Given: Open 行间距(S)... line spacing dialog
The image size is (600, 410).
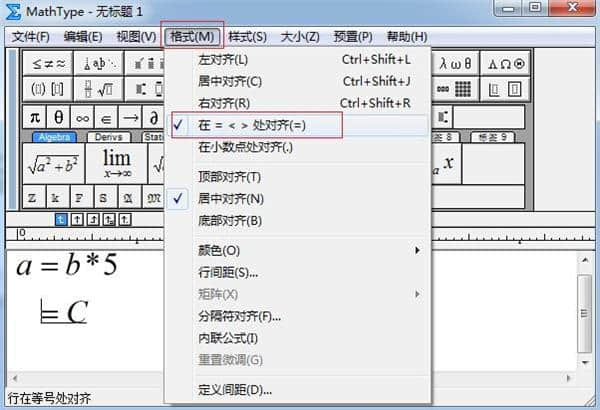Looking at the screenshot, I should point(297,273).
